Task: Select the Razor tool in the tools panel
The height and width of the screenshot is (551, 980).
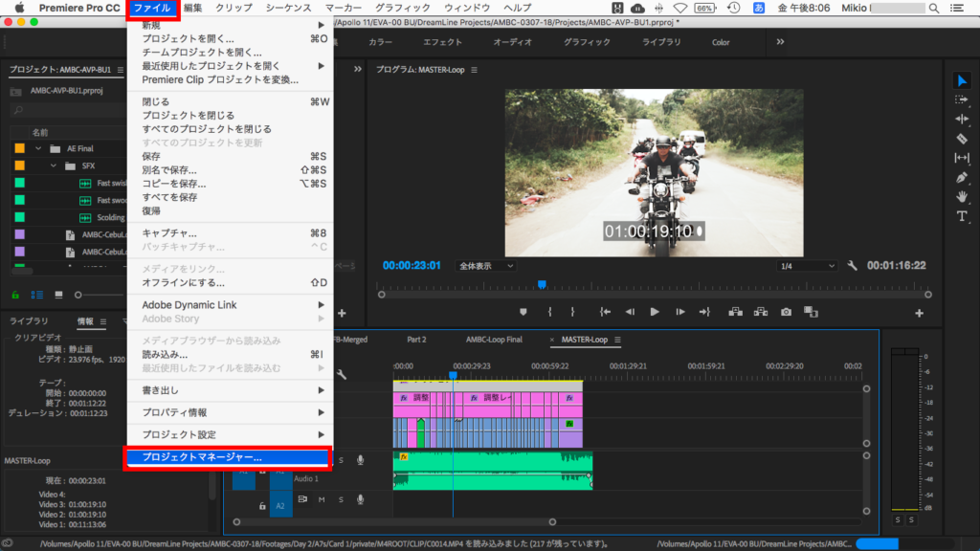Action: point(962,139)
